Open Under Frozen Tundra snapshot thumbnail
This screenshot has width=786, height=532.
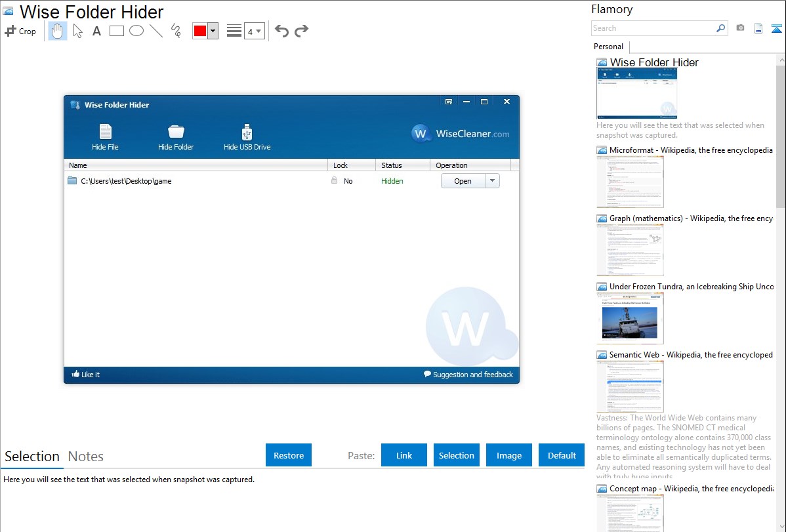[x=630, y=318]
